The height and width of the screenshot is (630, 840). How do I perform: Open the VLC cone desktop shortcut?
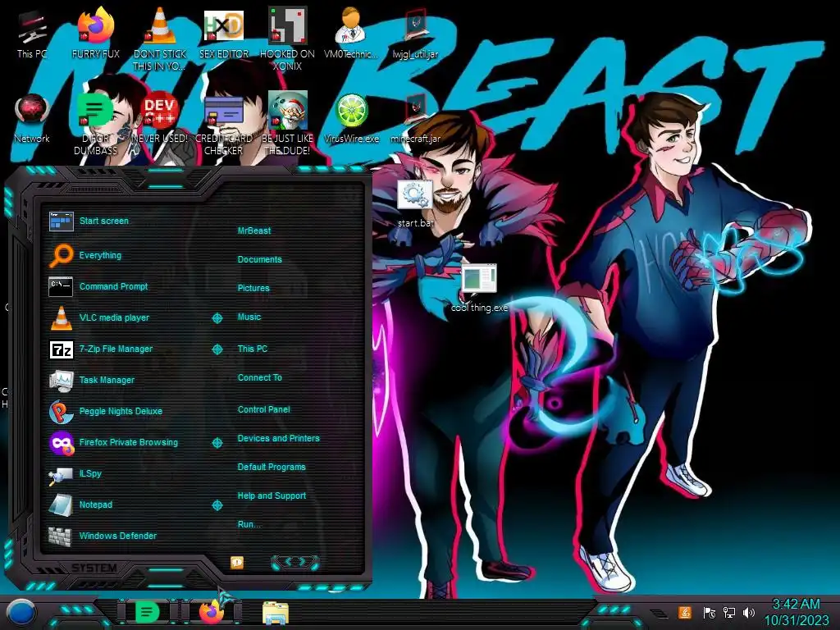(160, 39)
